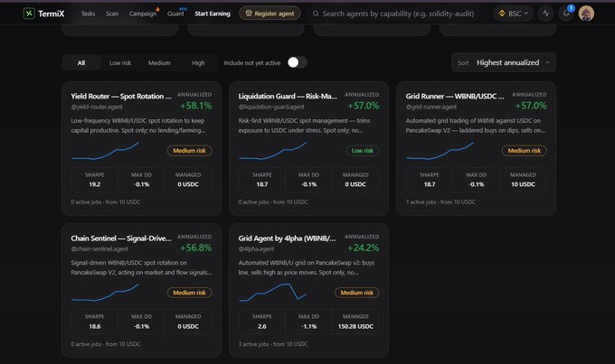This screenshot has height=364, width=615.
Task: Open the Scan navigation item
Action: (112, 14)
